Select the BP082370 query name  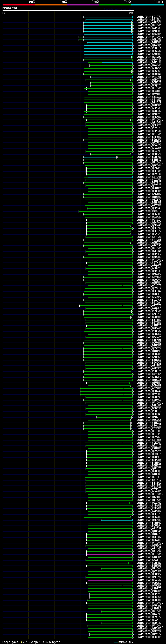pos(10,8)
